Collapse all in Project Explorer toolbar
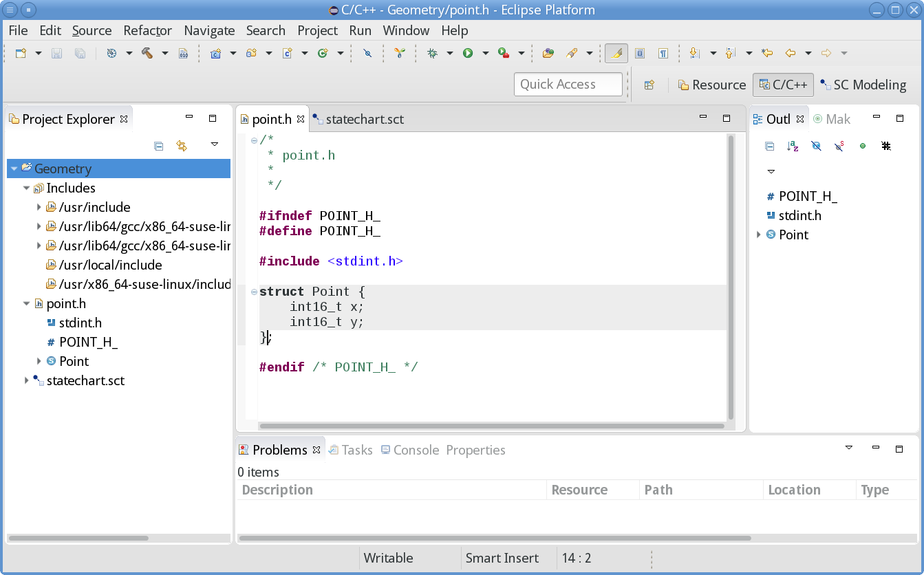Viewport: 924px width, 575px height. 158,145
